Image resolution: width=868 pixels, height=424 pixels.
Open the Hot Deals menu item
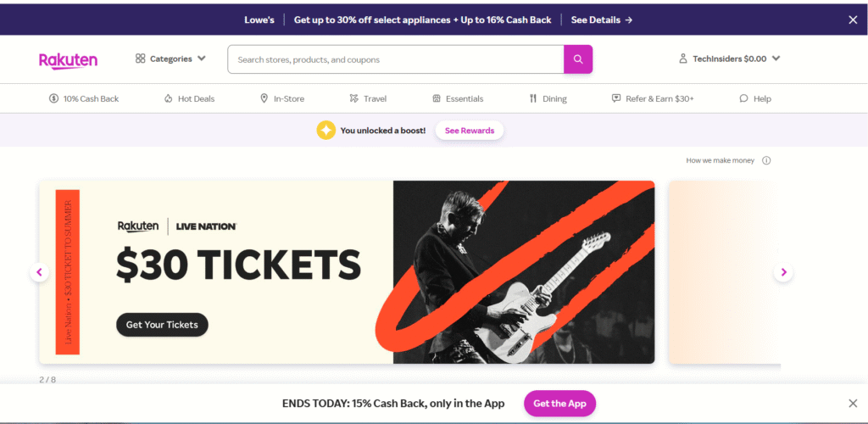pyautogui.click(x=189, y=99)
